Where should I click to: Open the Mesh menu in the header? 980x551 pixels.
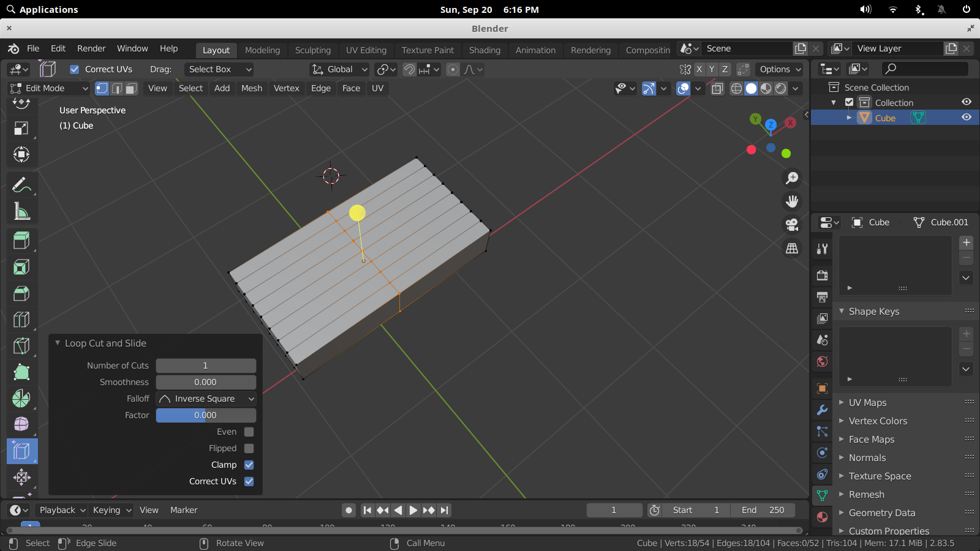click(x=251, y=88)
